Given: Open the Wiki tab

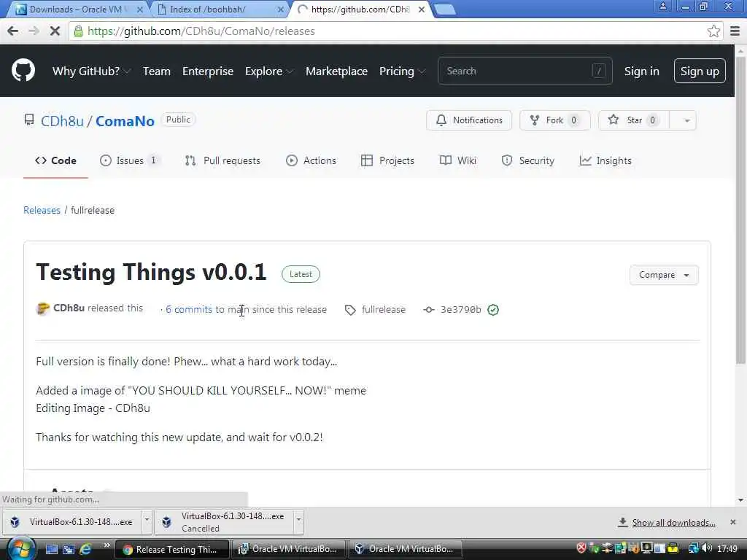Looking at the screenshot, I should [x=458, y=160].
